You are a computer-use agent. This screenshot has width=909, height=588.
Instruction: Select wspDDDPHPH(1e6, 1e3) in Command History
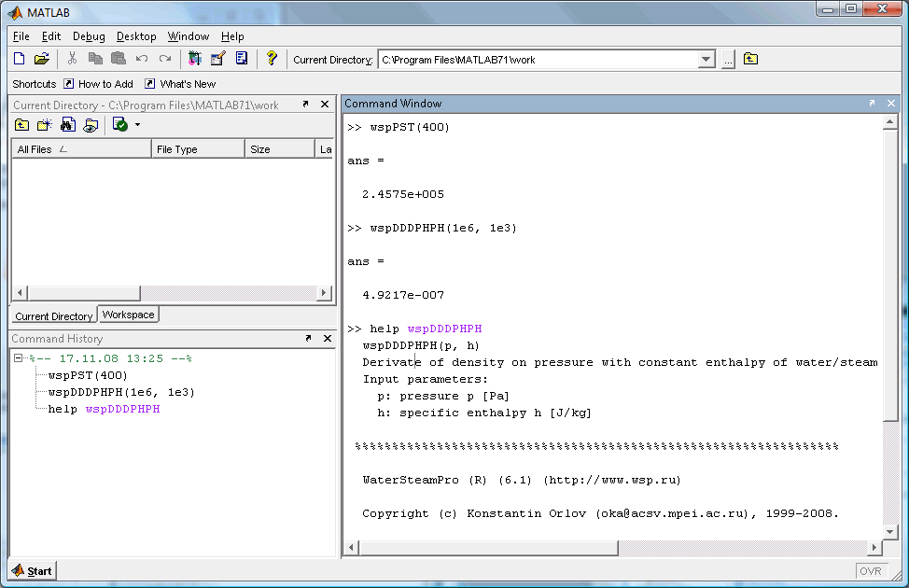click(x=121, y=392)
